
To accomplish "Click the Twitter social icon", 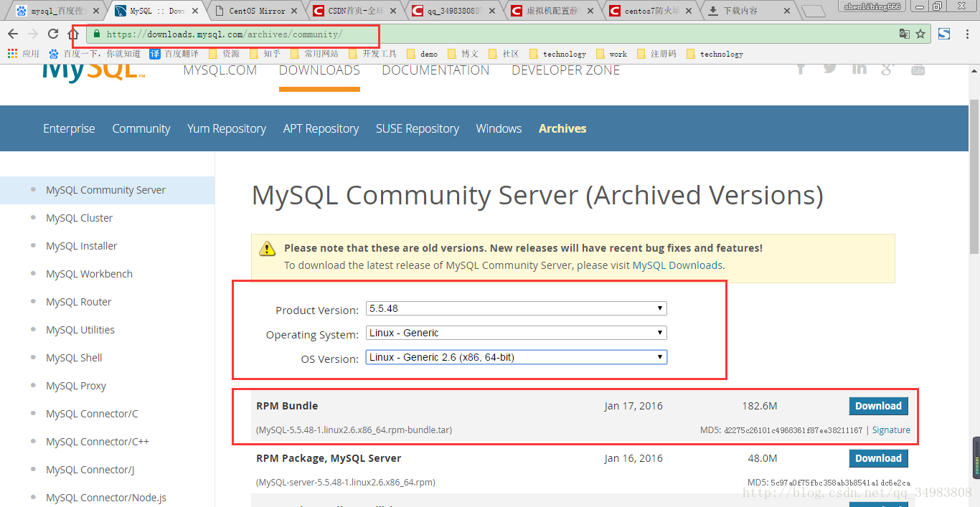I will pos(830,68).
